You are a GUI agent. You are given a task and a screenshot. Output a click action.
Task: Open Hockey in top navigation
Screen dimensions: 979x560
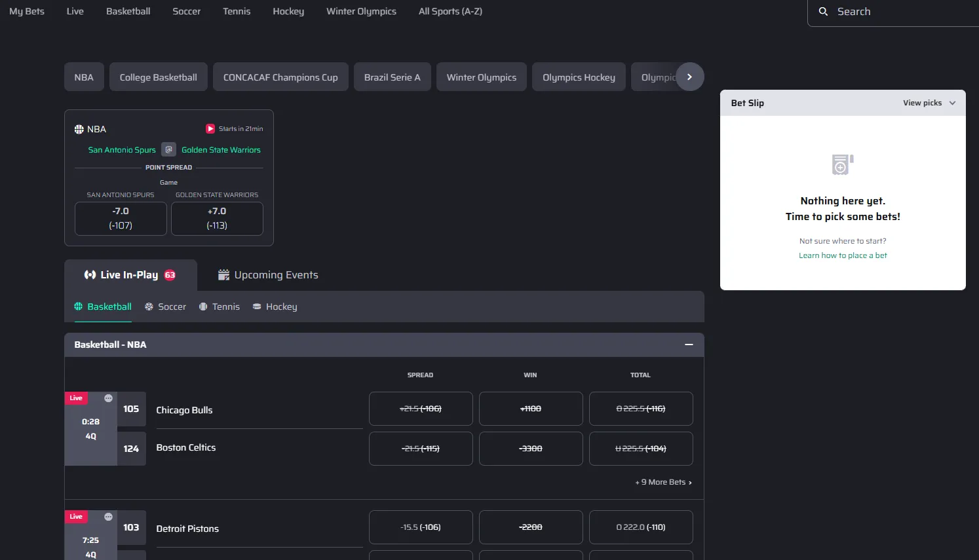[x=288, y=11]
